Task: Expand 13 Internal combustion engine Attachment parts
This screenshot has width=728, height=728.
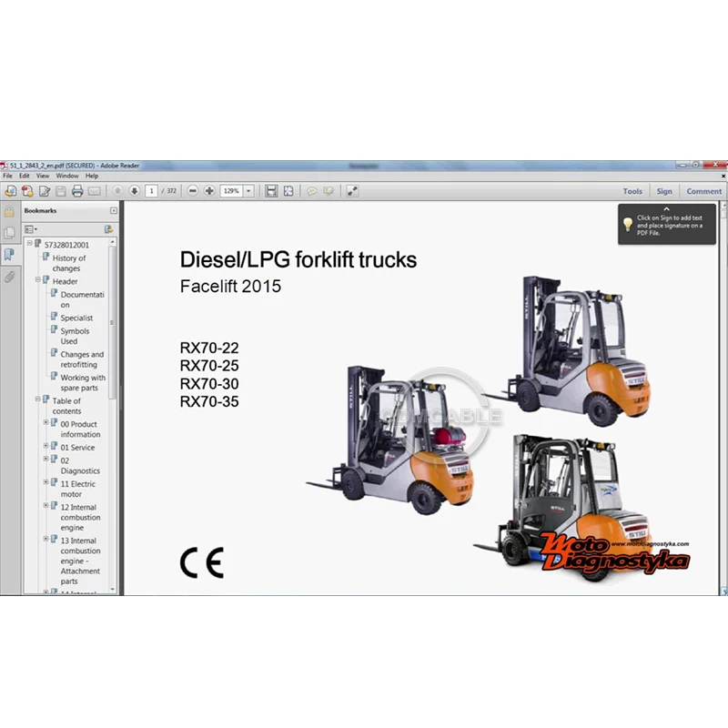Action: [46, 539]
